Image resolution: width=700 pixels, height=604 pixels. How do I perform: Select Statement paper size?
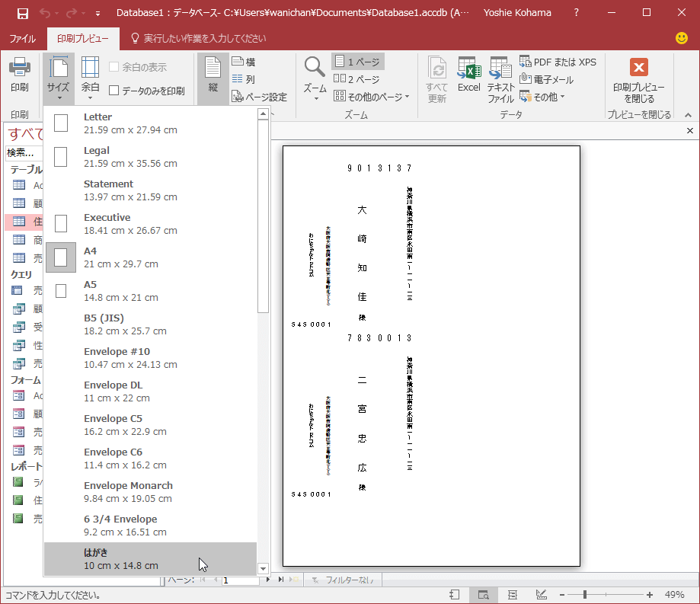pos(151,190)
